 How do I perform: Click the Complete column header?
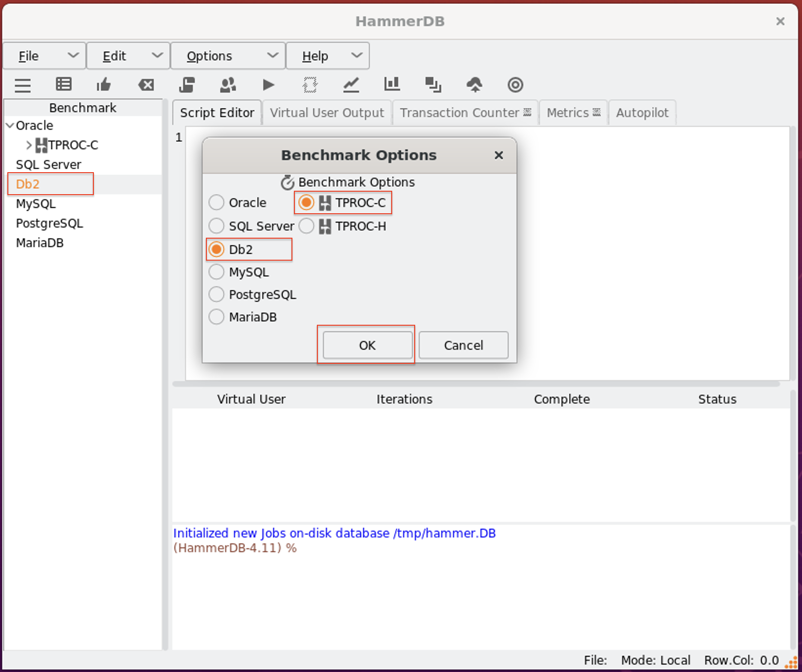(x=562, y=399)
